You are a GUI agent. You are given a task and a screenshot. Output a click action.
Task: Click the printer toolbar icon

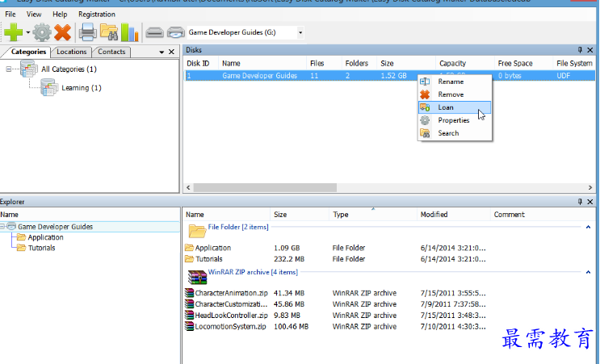tap(88, 32)
